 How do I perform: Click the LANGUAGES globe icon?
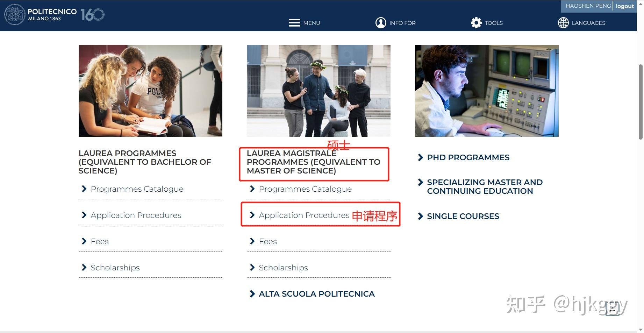[563, 22]
